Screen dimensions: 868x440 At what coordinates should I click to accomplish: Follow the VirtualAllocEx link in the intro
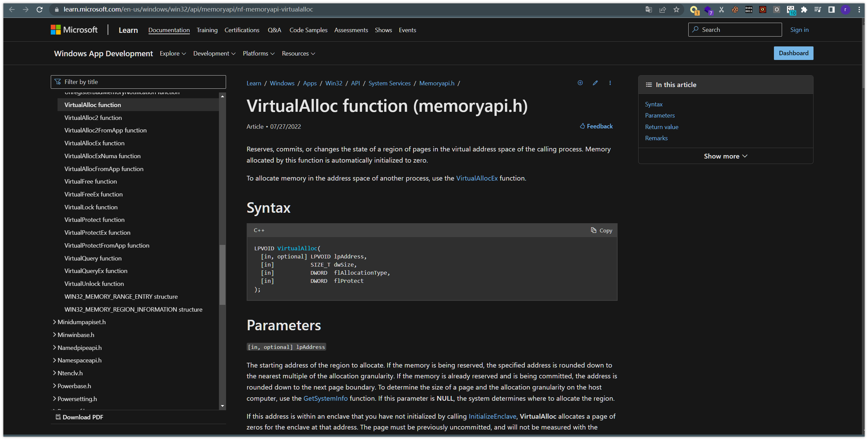pos(477,179)
